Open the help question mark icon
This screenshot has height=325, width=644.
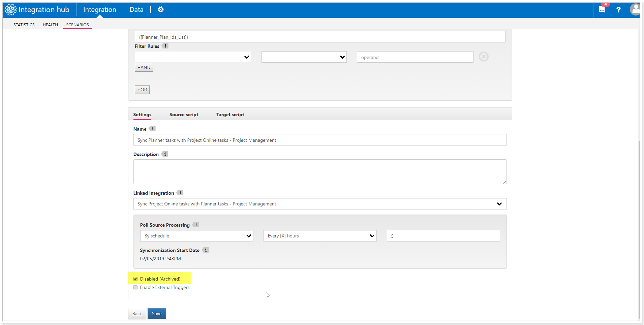click(618, 10)
